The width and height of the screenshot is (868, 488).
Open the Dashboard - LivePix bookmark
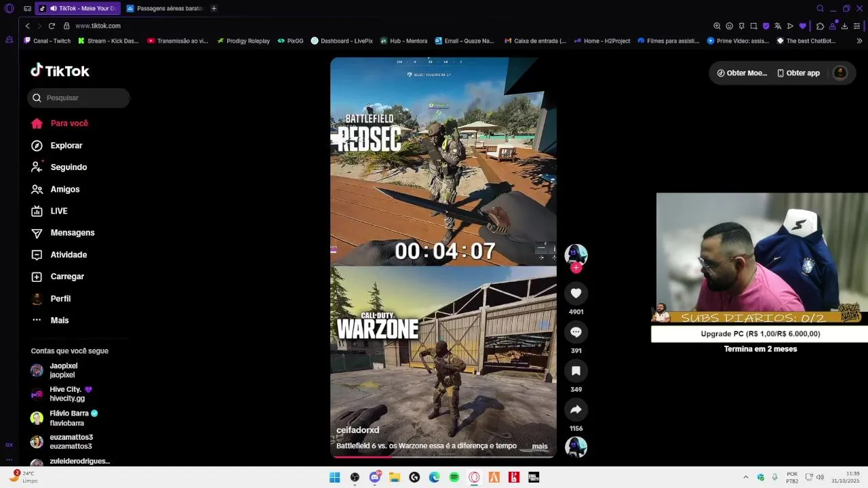(x=342, y=41)
